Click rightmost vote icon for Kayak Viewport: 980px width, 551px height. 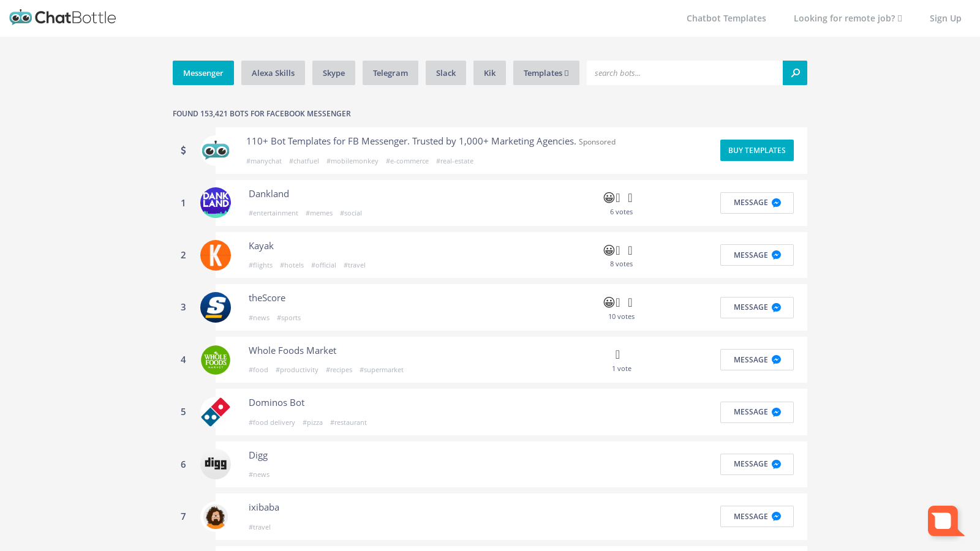[x=630, y=250]
